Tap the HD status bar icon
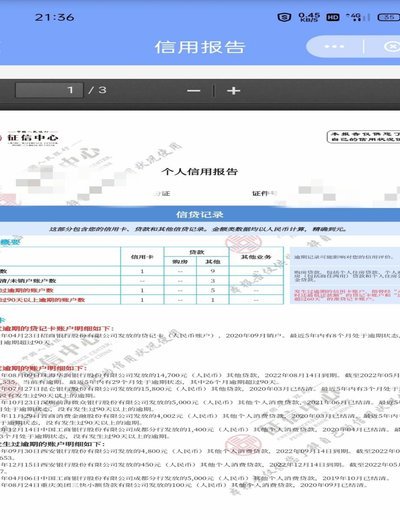This screenshot has height=520, width=400. pos(333,17)
